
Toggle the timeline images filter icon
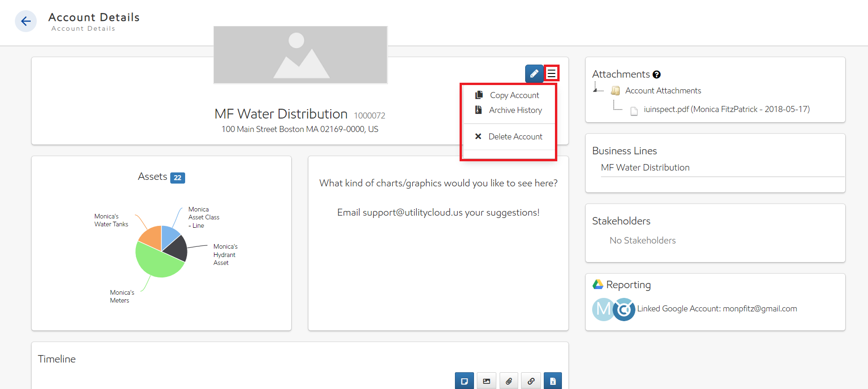[x=486, y=381]
